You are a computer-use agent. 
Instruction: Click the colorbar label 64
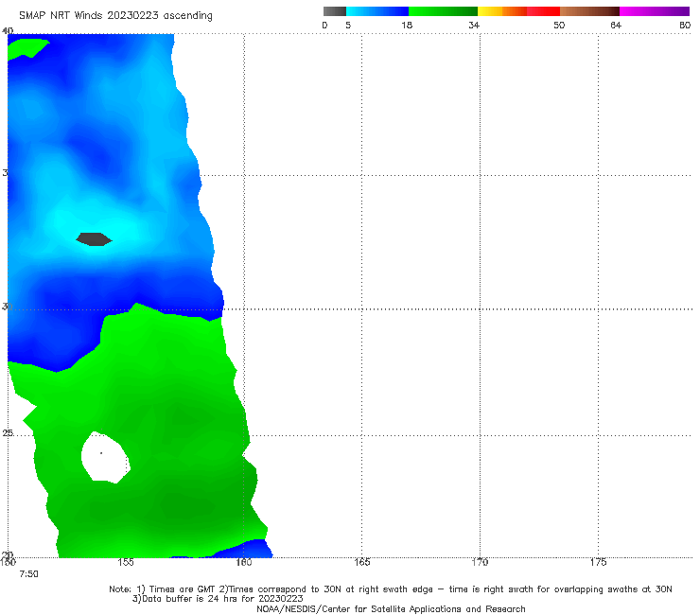click(x=616, y=25)
